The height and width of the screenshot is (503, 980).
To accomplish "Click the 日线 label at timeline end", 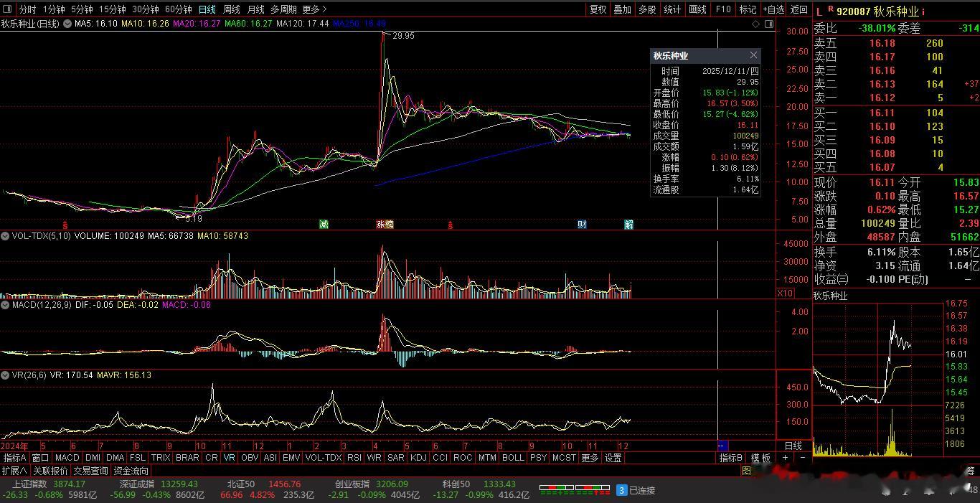I will coord(793,446).
